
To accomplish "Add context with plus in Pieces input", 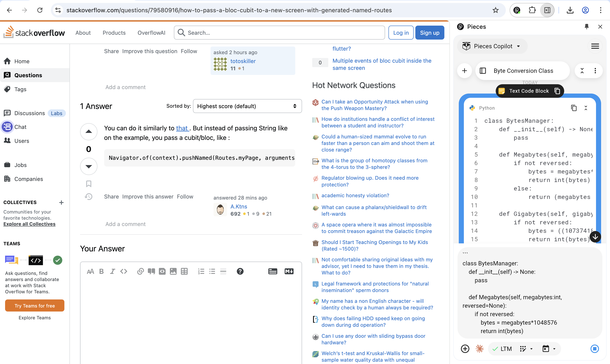I will (465, 349).
